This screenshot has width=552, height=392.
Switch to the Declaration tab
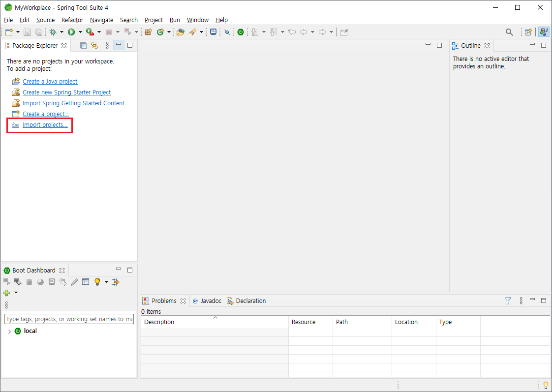246,301
